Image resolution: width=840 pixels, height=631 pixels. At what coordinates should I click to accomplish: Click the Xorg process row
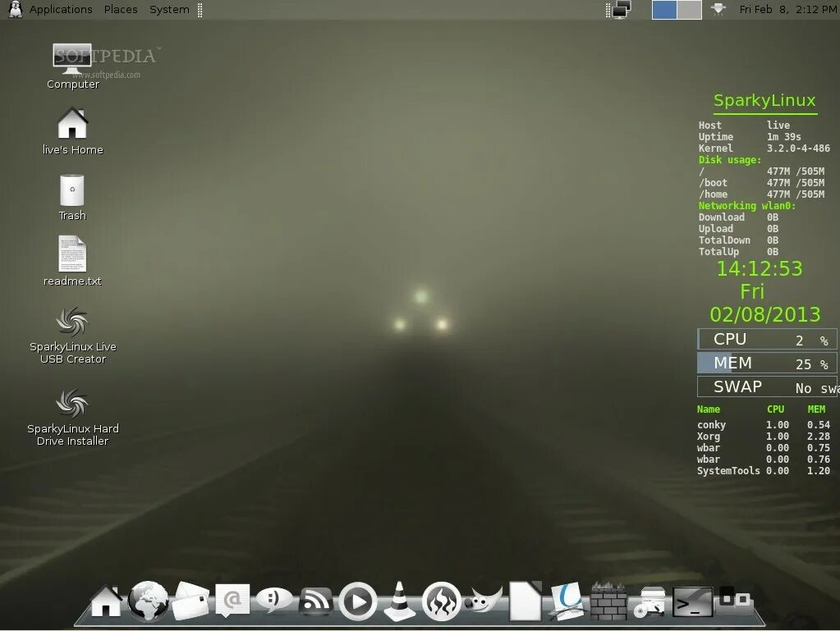click(x=764, y=437)
